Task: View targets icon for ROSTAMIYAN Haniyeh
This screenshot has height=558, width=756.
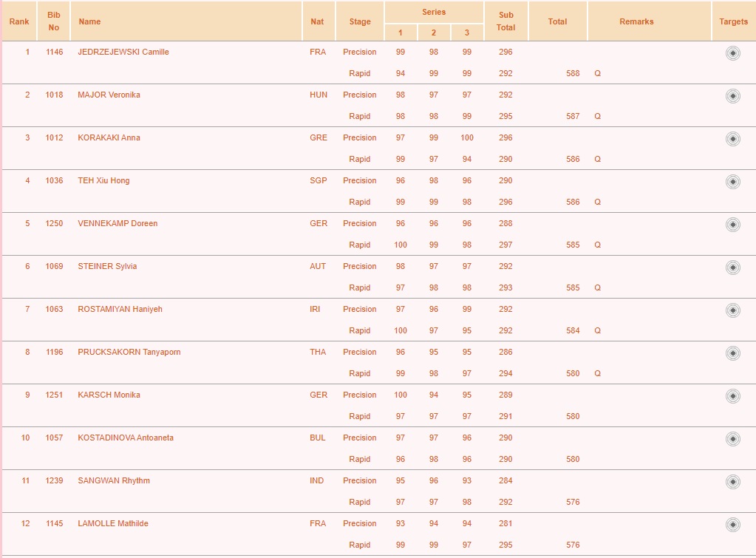Action: [732, 310]
